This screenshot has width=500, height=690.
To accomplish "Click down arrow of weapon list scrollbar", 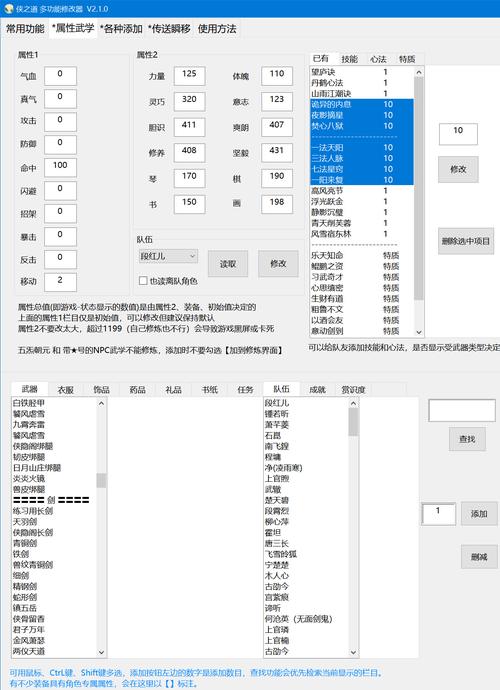I will (101, 653).
